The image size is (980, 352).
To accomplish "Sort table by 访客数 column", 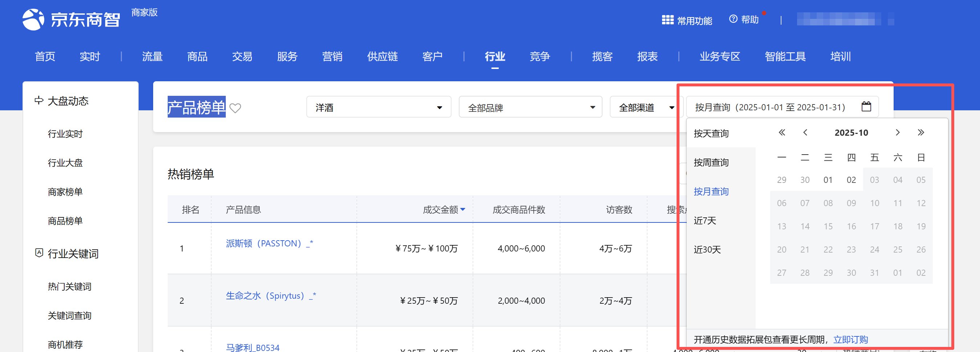I will [x=619, y=210].
